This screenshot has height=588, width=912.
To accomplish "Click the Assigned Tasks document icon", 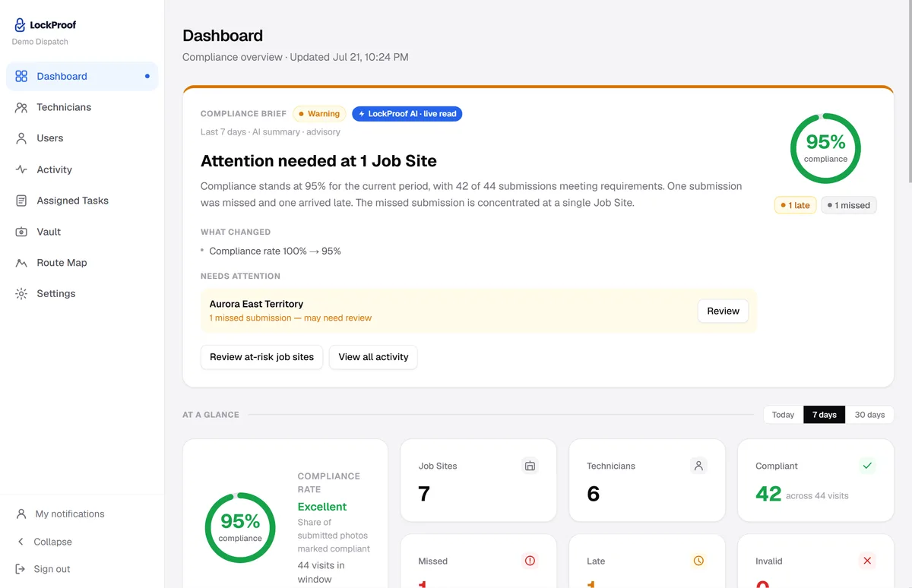I will click(x=21, y=201).
